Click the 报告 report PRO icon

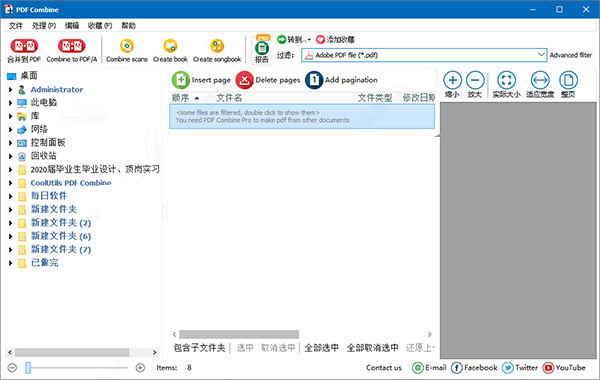[262, 49]
